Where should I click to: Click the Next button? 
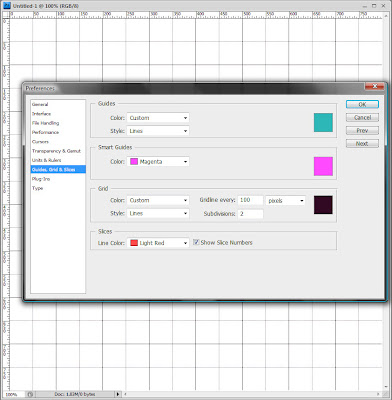(362, 144)
